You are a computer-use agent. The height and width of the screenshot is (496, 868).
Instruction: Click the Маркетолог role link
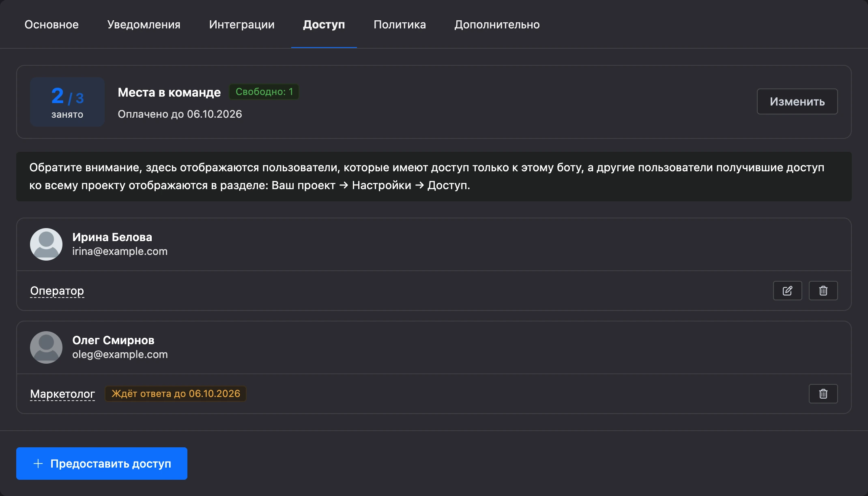(x=62, y=394)
